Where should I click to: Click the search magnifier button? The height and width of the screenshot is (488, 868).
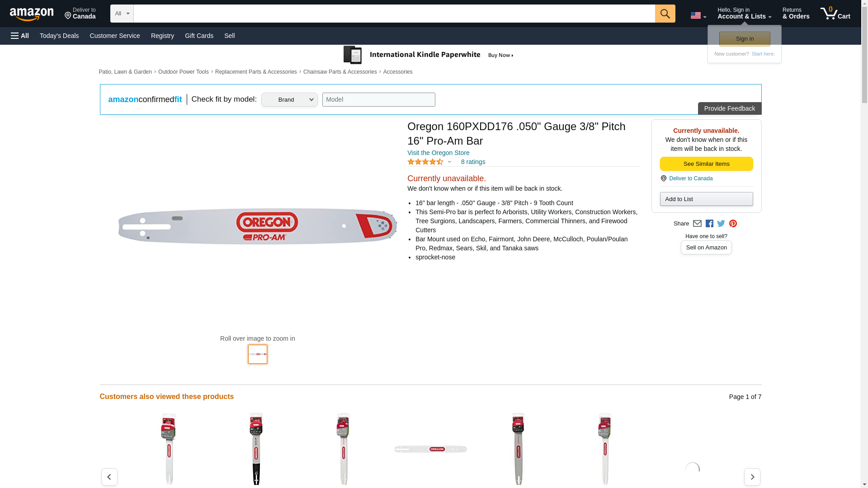tap(665, 14)
